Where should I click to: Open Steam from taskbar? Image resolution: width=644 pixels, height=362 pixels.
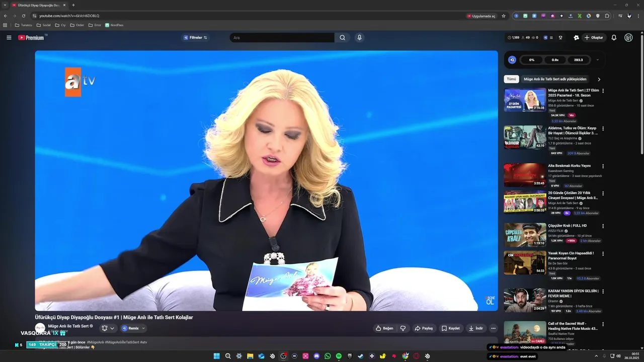(x=361, y=356)
